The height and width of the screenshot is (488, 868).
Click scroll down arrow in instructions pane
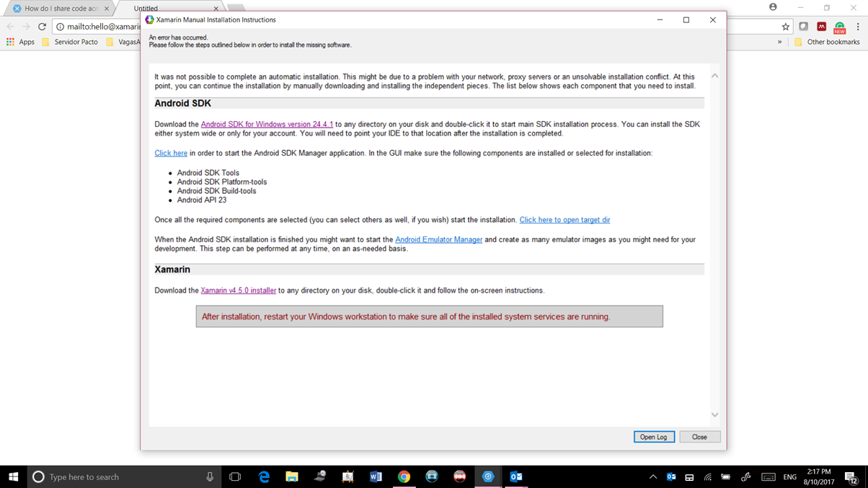coord(714,414)
